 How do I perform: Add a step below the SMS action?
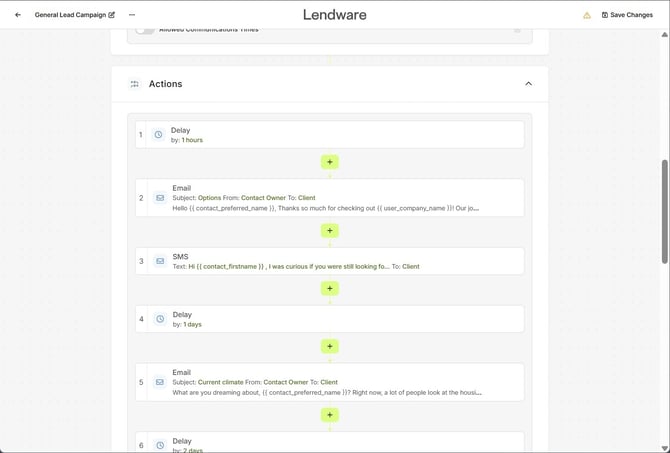click(x=330, y=289)
